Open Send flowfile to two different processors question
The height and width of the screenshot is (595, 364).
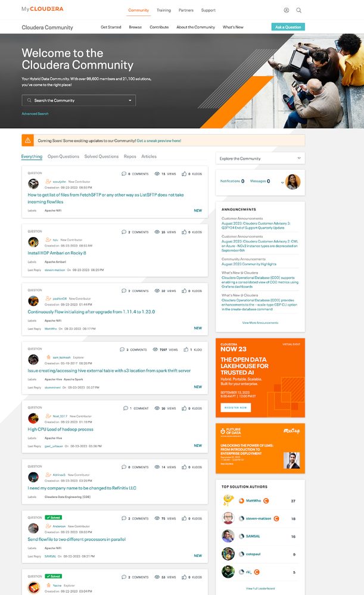point(77,540)
